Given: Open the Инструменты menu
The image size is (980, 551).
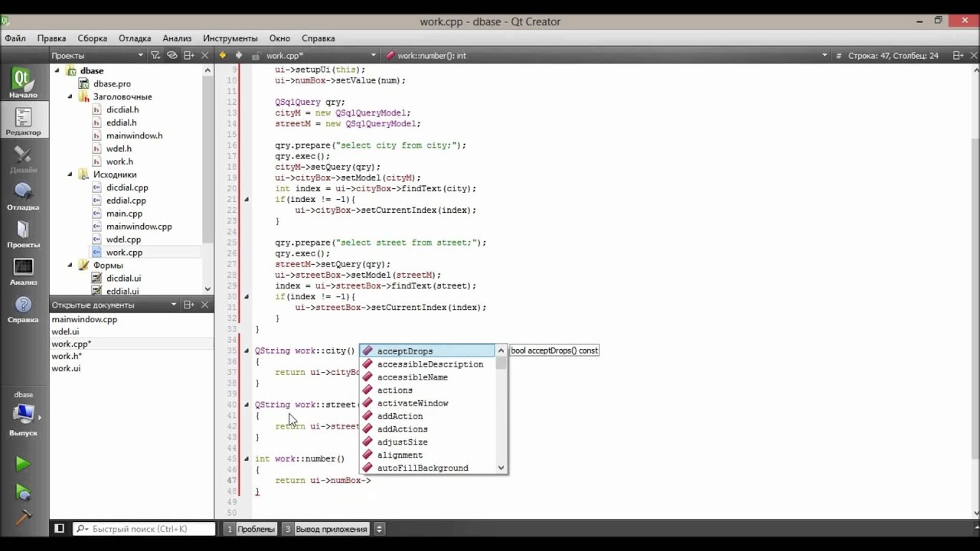Looking at the screenshot, I should pyautogui.click(x=230, y=38).
